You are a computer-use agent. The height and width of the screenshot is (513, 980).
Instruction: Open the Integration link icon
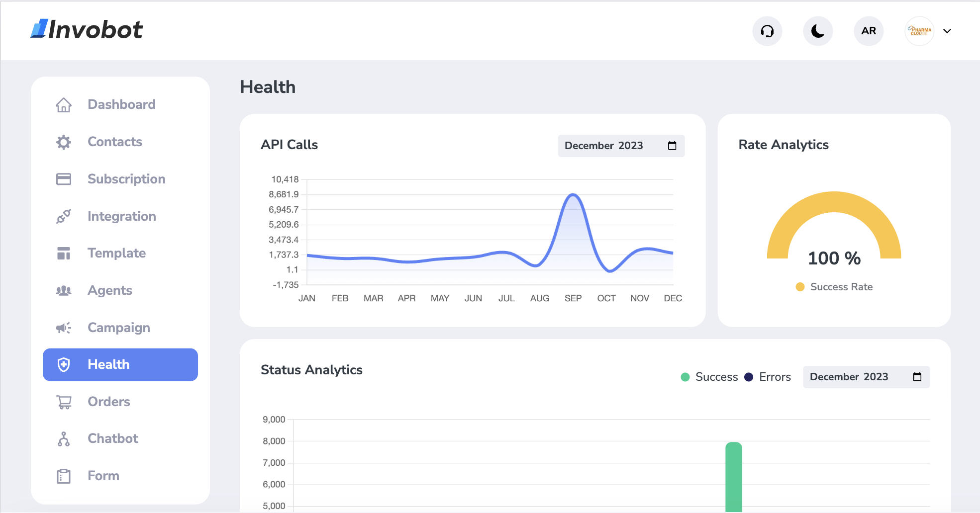(64, 216)
